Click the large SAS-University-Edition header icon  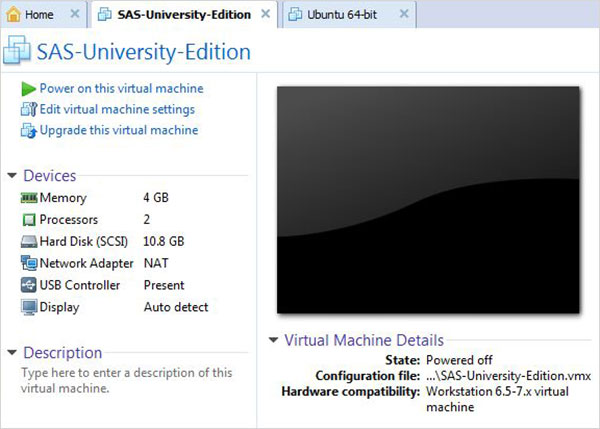click(x=17, y=50)
